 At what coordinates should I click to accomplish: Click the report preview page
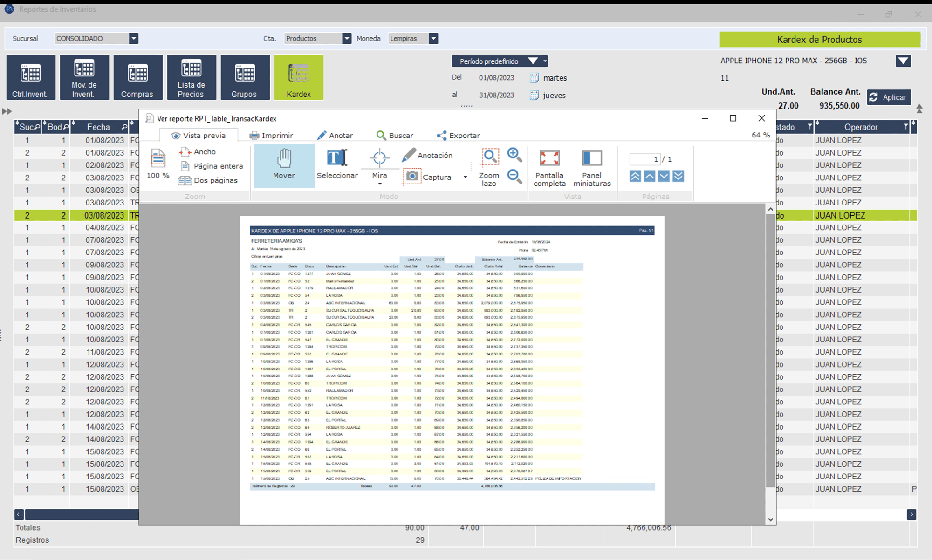pyautogui.click(x=452, y=370)
